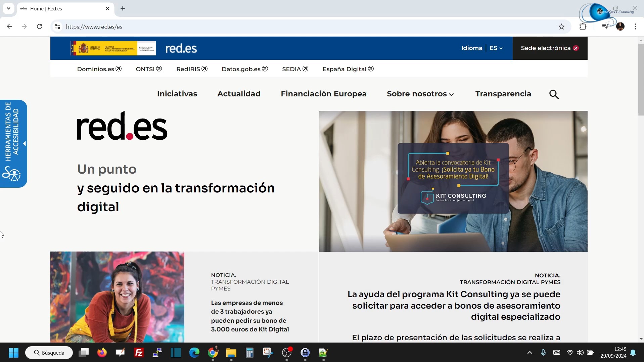Open the Iniciativas menu item
This screenshot has height=362, width=644.
point(177,94)
